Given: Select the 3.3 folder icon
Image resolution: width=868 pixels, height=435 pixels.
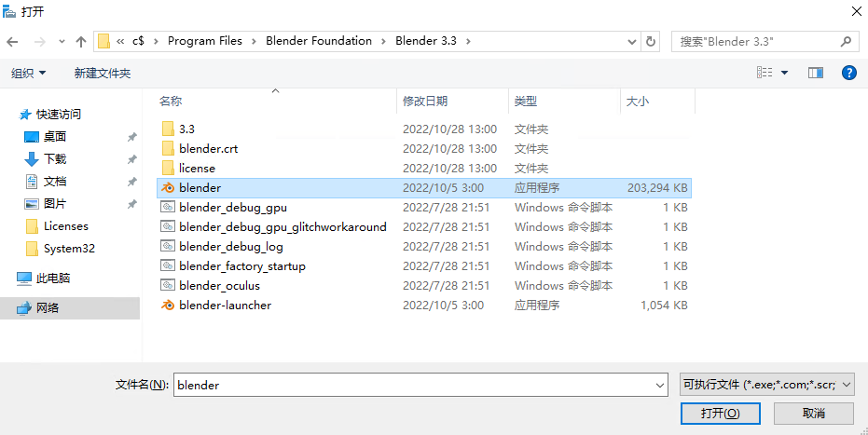Looking at the screenshot, I should click(168, 129).
